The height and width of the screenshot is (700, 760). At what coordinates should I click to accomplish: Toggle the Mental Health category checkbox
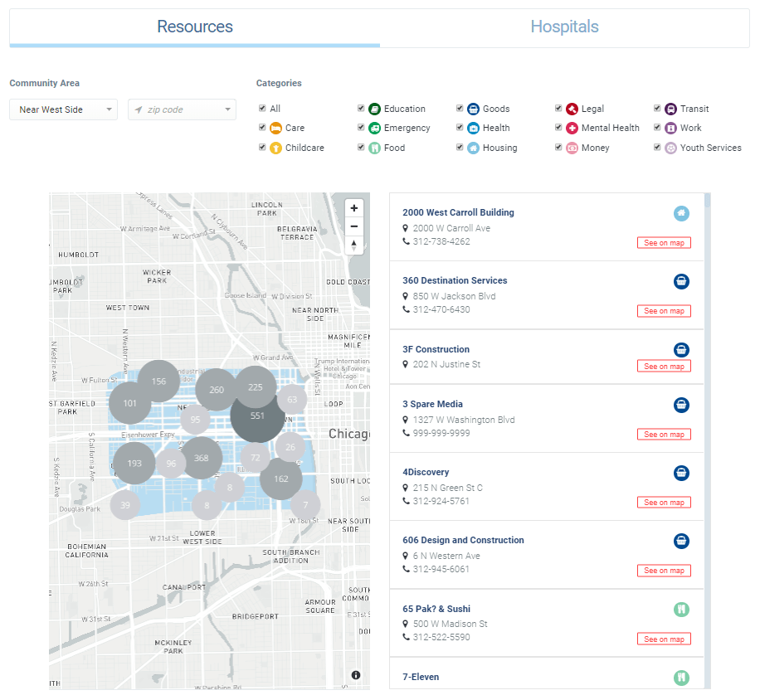point(558,128)
